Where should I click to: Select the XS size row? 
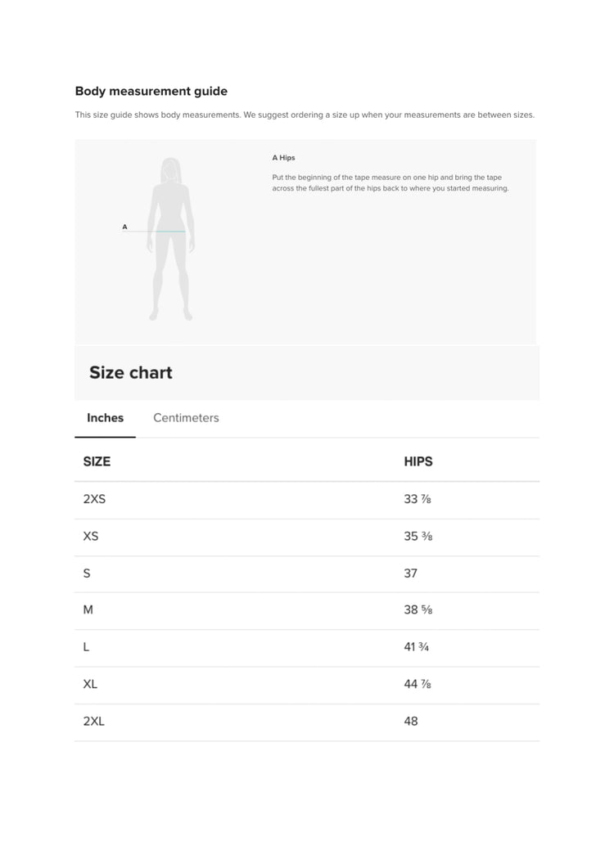(x=307, y=537)
